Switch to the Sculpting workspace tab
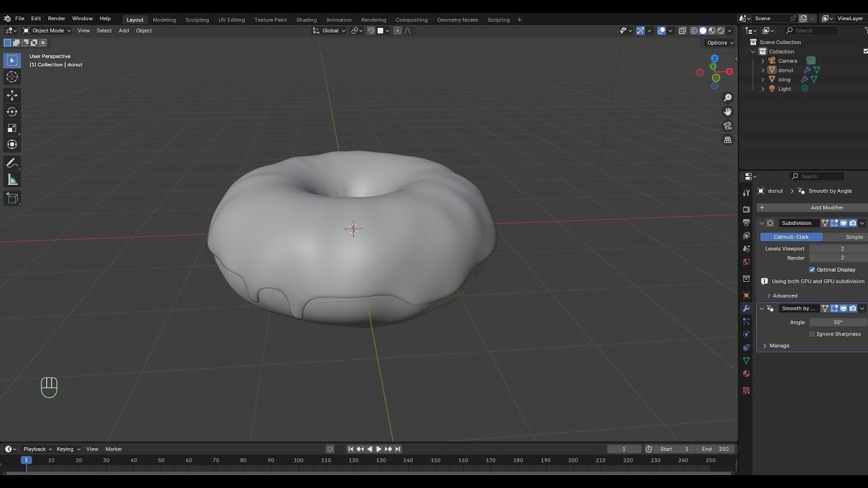Viewport: 868px width, 488px height. point(197,20)
